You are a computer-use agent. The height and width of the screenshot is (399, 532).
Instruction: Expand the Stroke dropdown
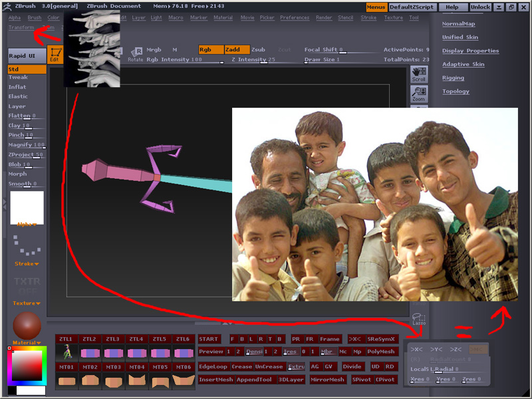[25, 264]
